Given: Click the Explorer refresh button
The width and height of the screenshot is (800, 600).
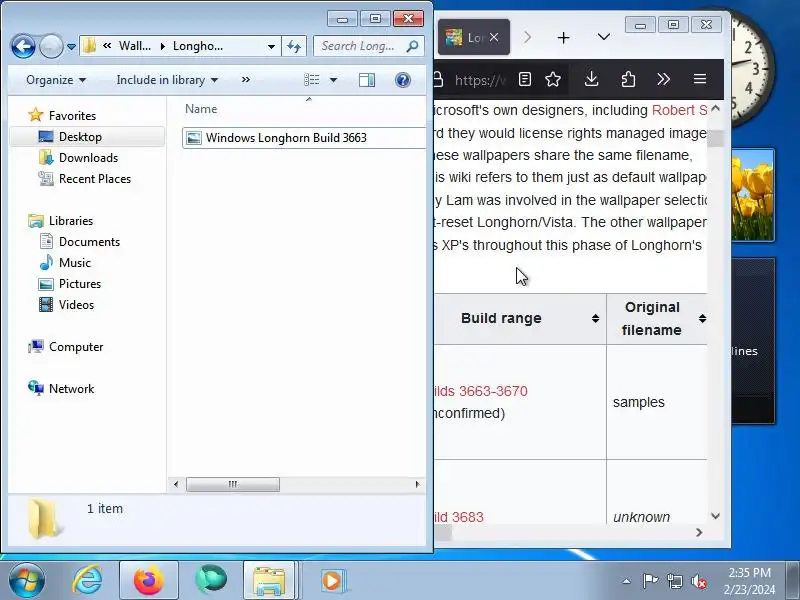Looking at the screenshot, I should point(294,46).
